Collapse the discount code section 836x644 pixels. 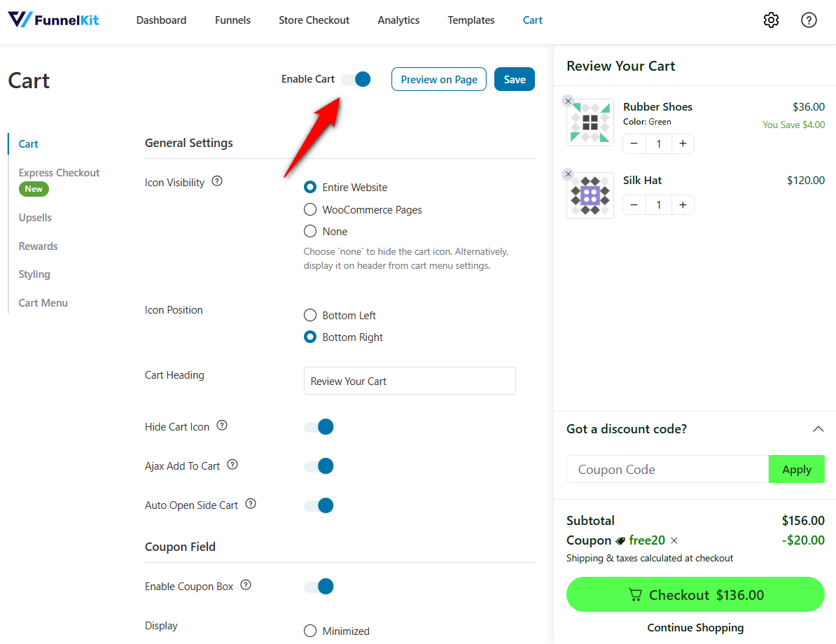coord(818,429)
